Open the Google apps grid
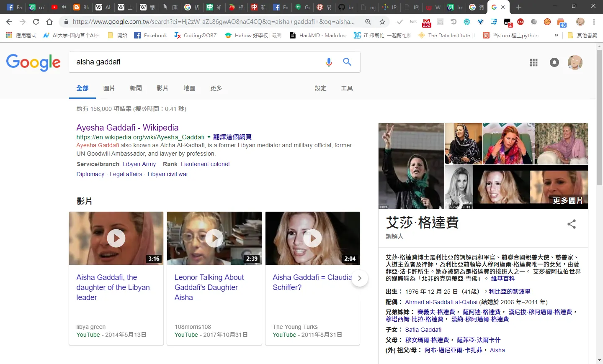Viewport: 603px width, 364px height. 533,62
